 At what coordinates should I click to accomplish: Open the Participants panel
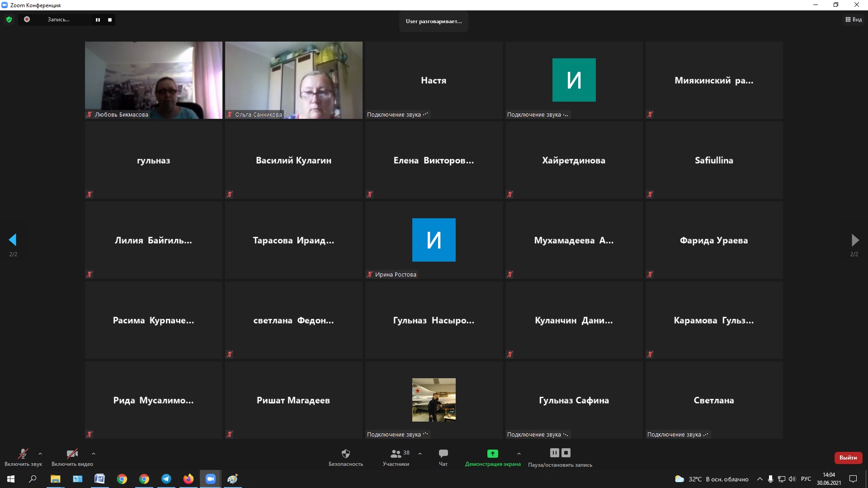click(x=396, y=454)
